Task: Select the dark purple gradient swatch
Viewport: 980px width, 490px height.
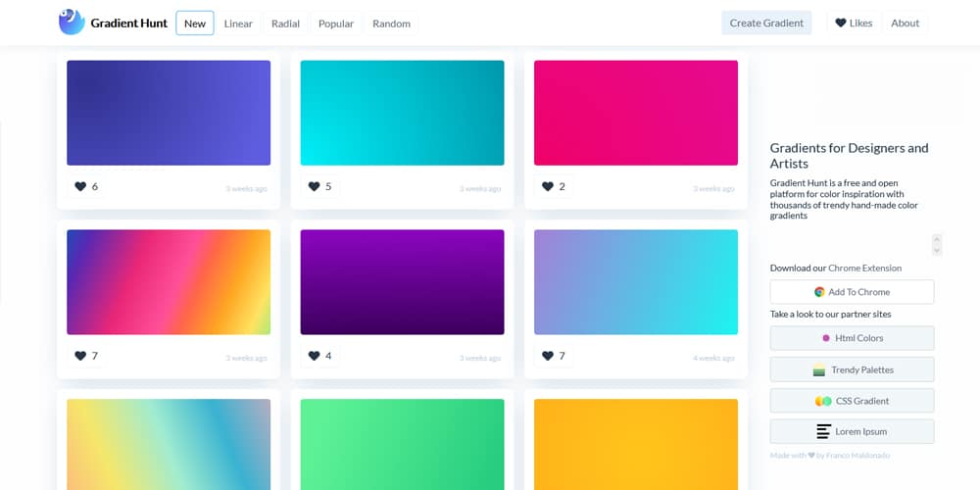Action: click(402, 282)
